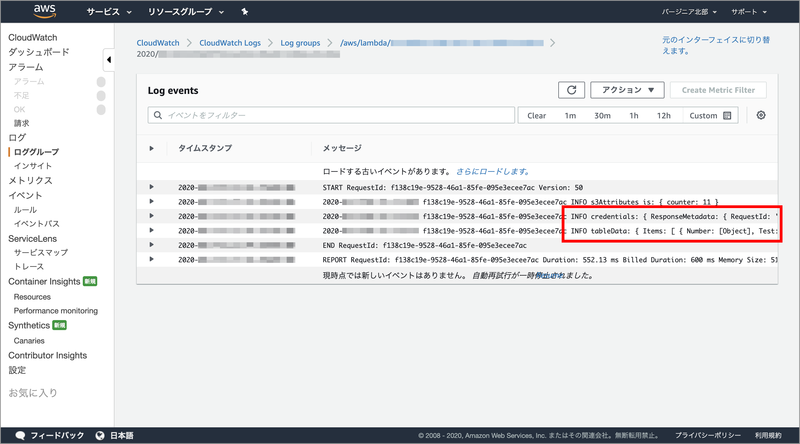Screen dimensions: 800x444
Task: Open the リソースグループ dropdown menu
Action: [186, 12]
